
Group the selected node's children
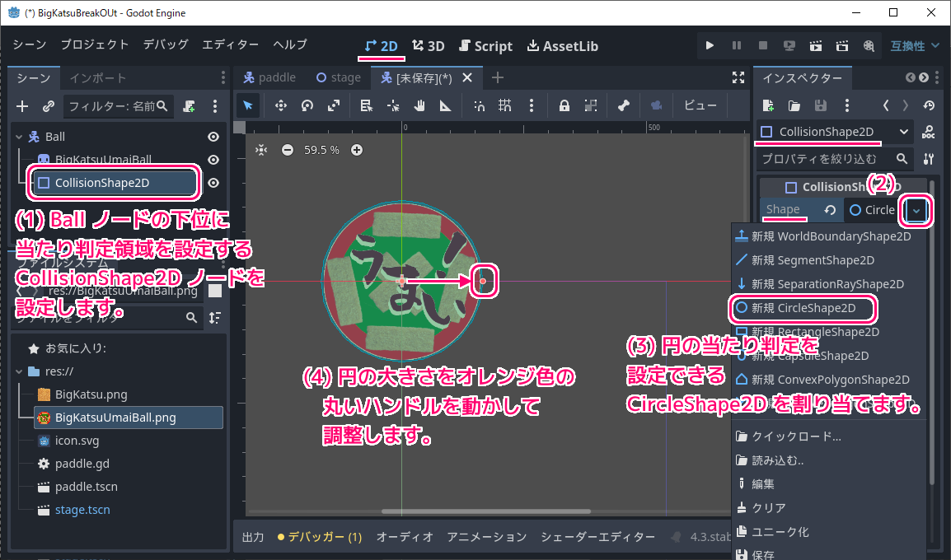click(591, 105)
